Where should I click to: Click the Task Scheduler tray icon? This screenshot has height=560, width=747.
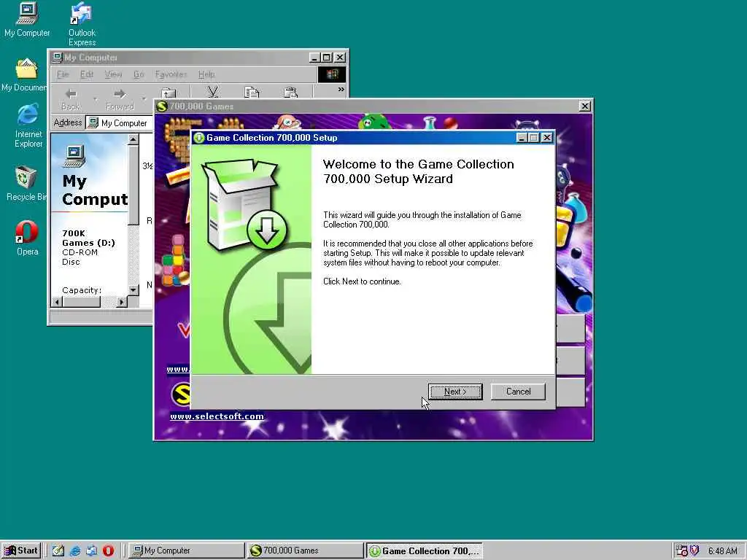coord(682,551)
